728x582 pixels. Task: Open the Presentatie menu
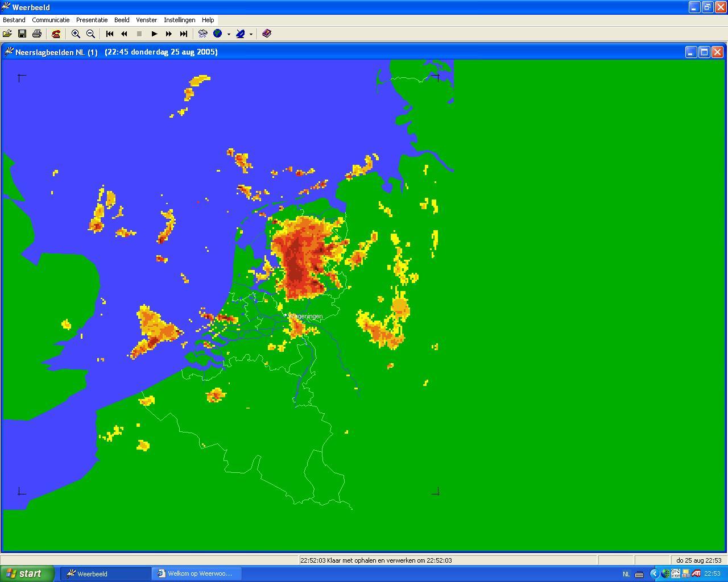tap(92, 20)
